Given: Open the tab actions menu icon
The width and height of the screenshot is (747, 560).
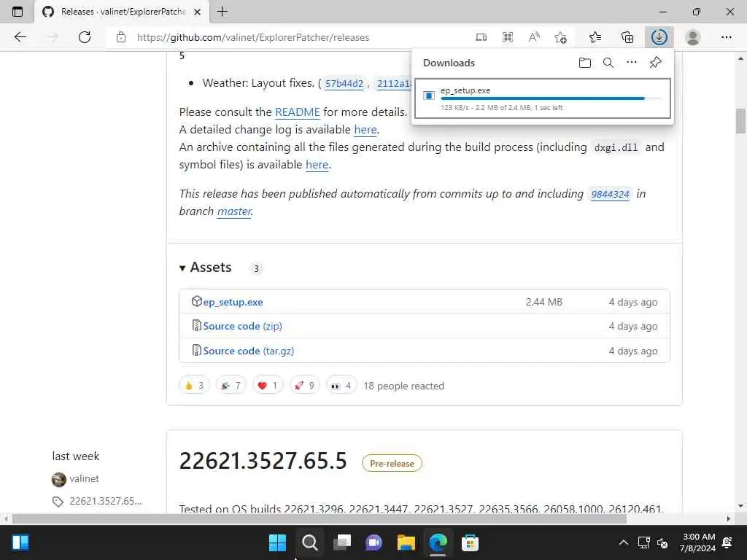Looking at the screenshot, I should [x=18, y=12].
